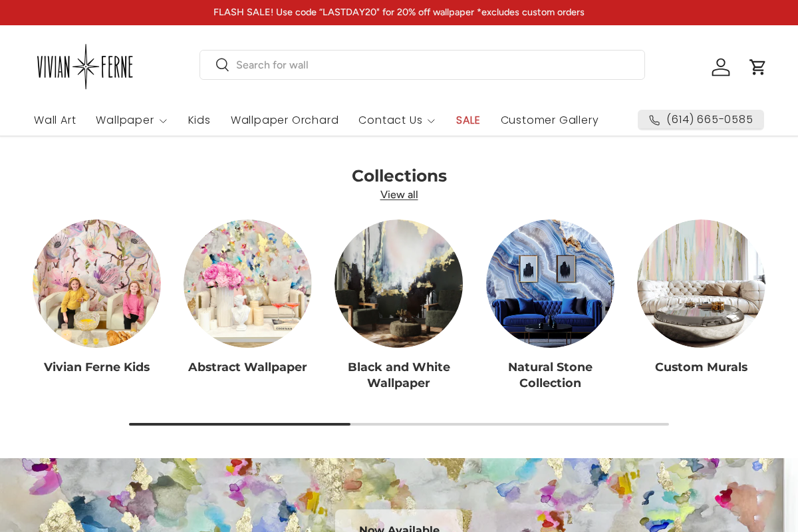The height and width of the screenshot is (532, 798).
Task: Click the phone icon beside (614) 665-0585
Action: (x=654, y=120)
